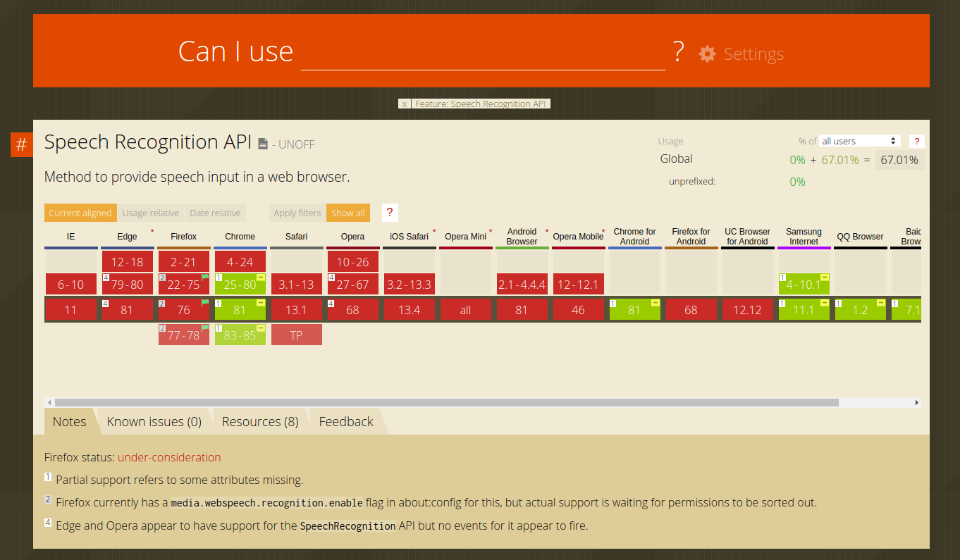Switch to Usage relative view
The width and height of the screenshot is (960, 560).
[151, 213]
